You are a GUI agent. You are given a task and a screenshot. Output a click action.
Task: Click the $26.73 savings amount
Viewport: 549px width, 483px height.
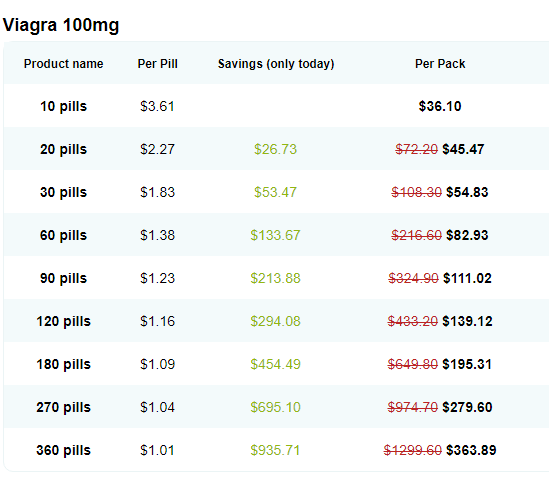coord(276,149)
